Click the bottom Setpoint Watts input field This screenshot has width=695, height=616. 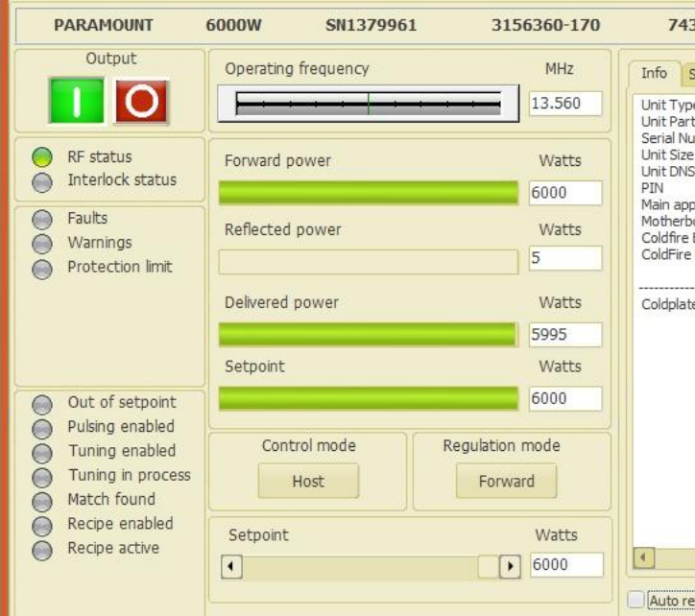pos(567,565)
